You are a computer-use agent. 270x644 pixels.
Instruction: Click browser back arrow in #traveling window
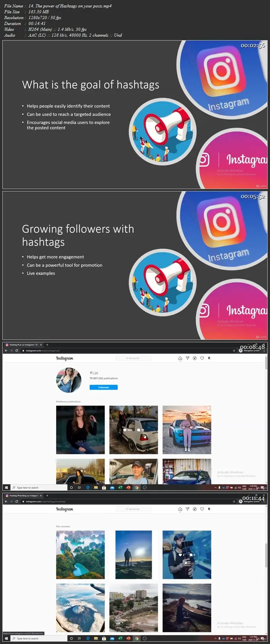(6, 501)
